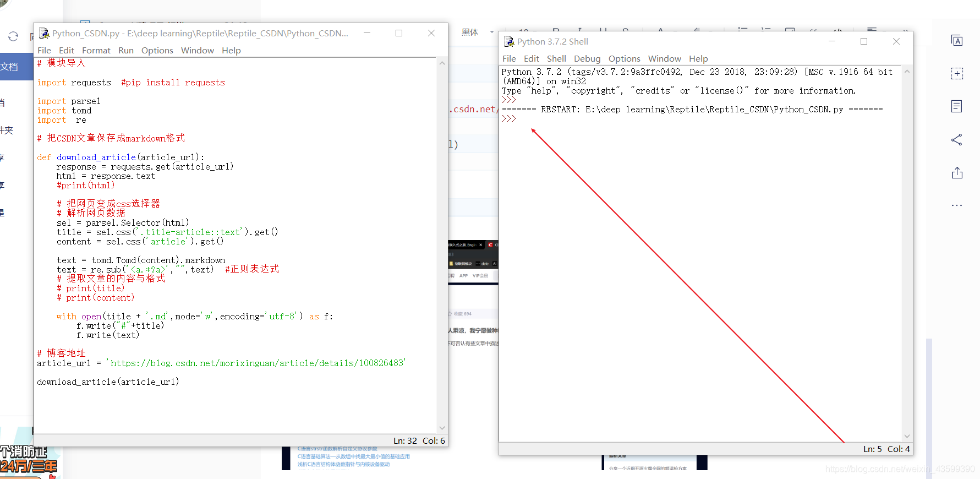
Task: Maximize the Python_CSDN.py editor window
Action: pyautogui.click(x=399, y=33)
